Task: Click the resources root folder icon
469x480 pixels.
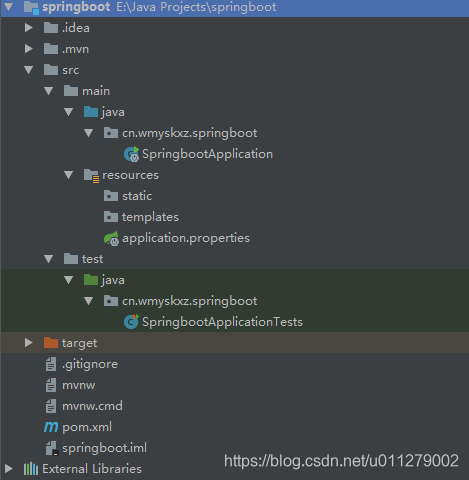Action: [x=91, y=175]
